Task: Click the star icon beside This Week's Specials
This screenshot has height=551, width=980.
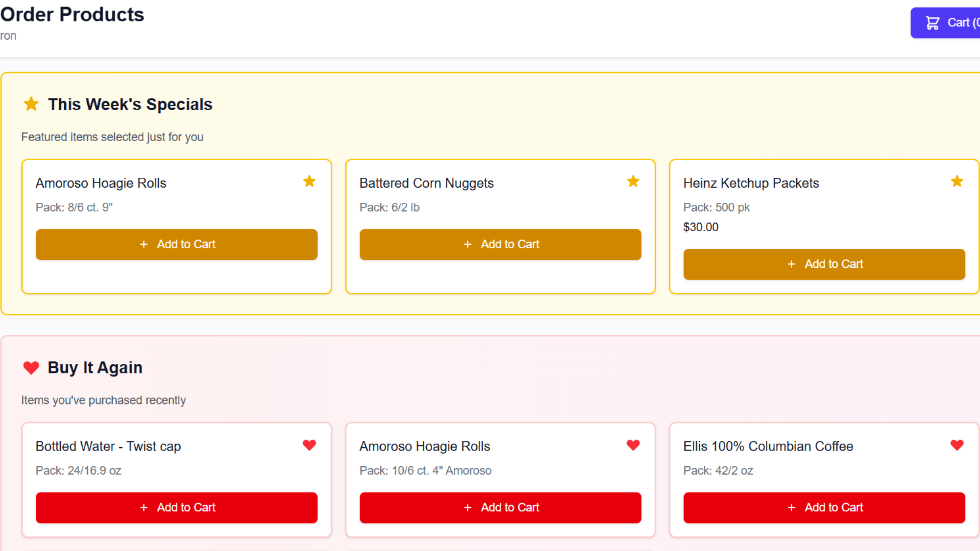Action: pos(31,104)
